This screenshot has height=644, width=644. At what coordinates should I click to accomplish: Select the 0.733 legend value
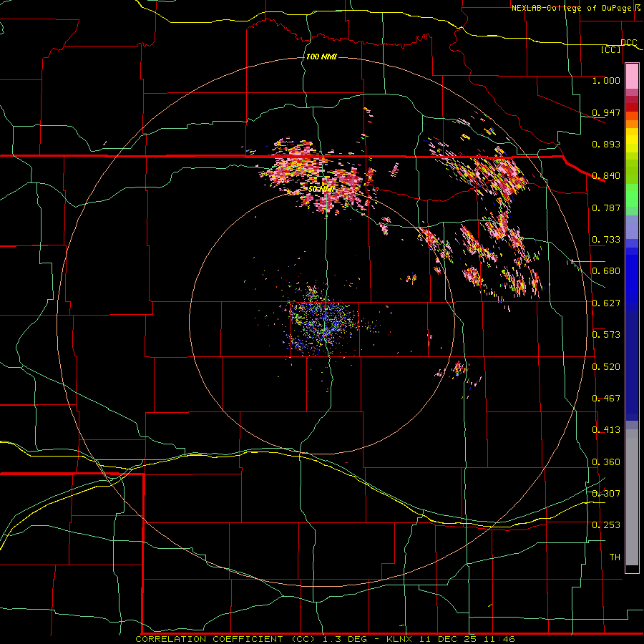coord(606,240)
